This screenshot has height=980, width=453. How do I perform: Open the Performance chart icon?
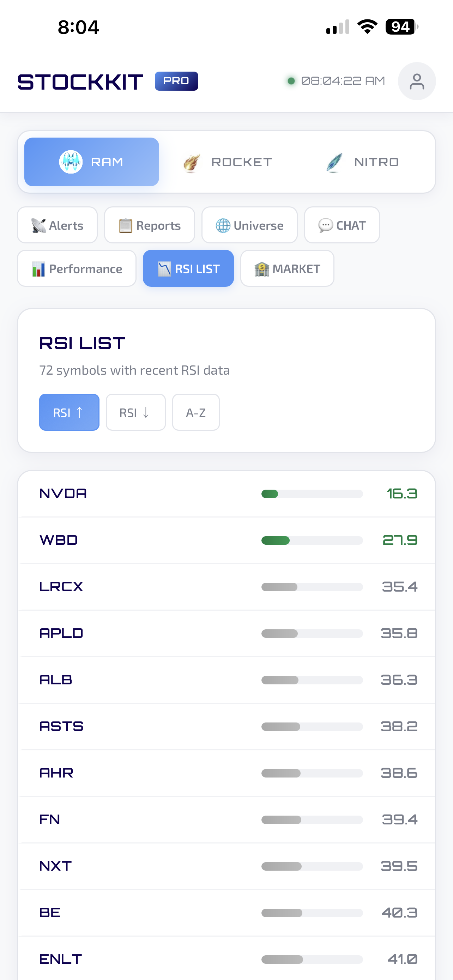click(x=38, y=268)
